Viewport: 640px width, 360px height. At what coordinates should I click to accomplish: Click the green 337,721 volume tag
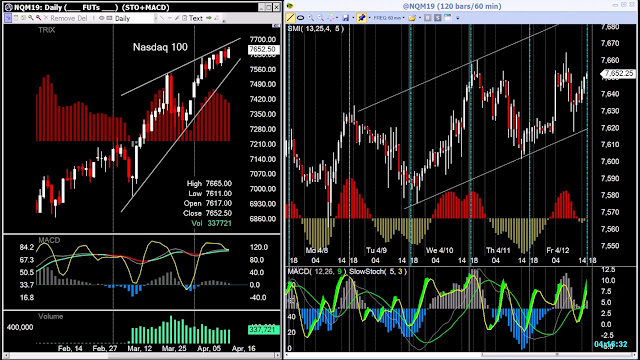[264, 329]
